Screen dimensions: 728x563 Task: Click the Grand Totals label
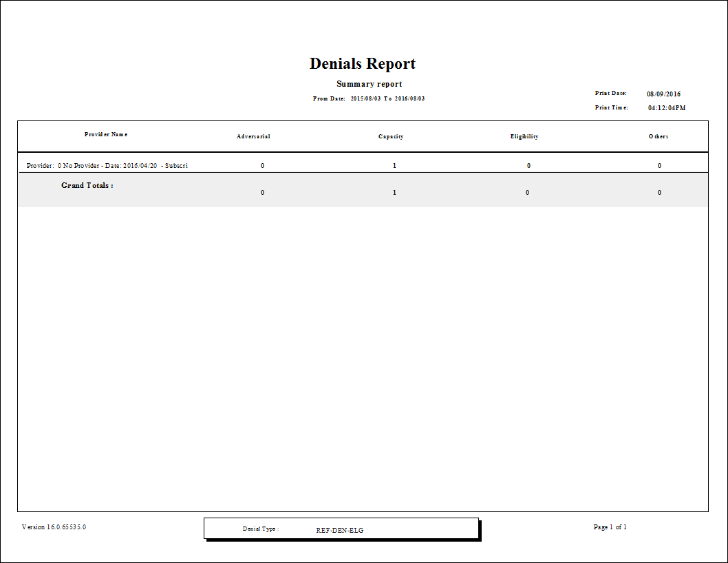87,184
